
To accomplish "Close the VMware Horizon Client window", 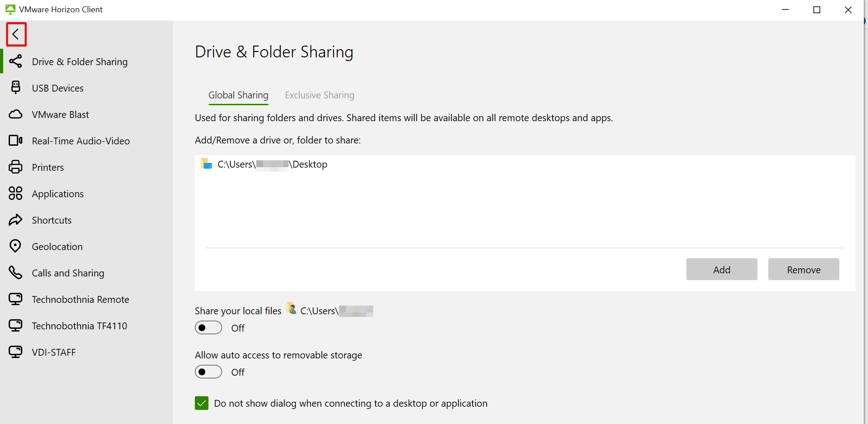I will click(x=848, y=10).
